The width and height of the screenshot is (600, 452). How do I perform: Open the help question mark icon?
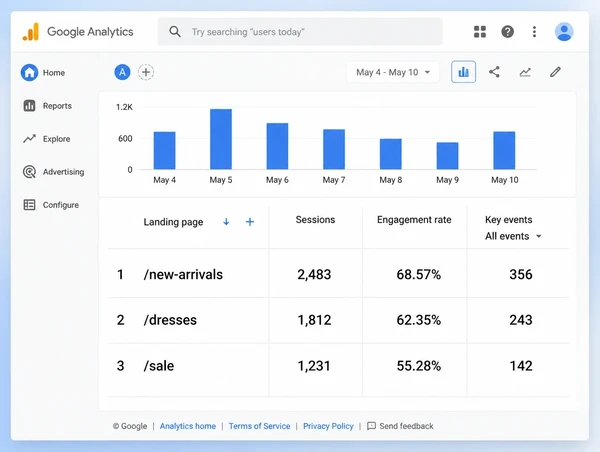[x=507, y=32]
